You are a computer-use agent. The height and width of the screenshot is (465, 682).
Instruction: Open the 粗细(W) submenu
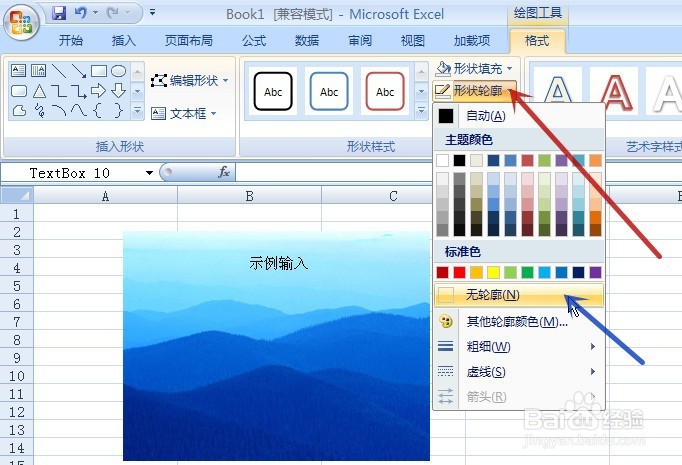click(x=519, y=346)
